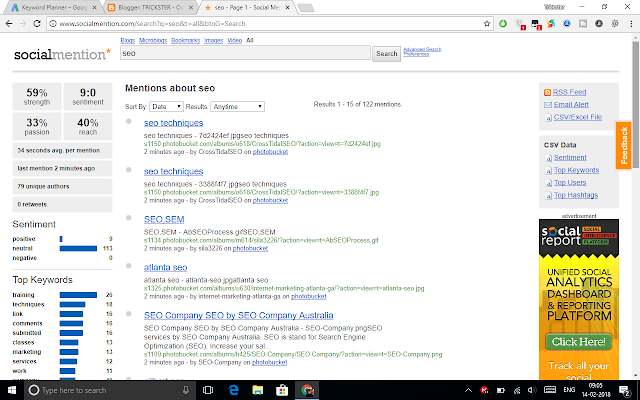Open the Chrome three-dot menu
This screenshot has height=400, width=640.
point(631,24)
